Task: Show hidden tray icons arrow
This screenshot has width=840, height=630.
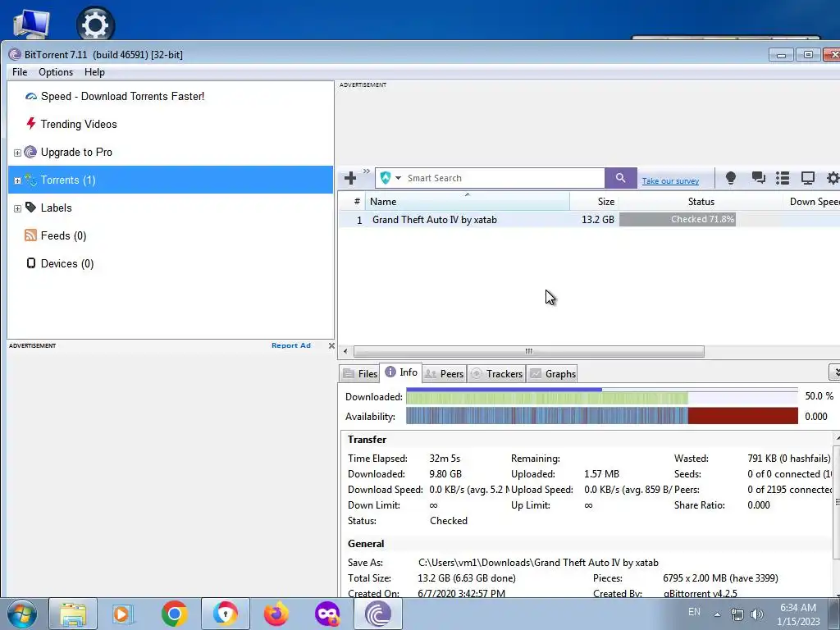Action: [717, 614]
